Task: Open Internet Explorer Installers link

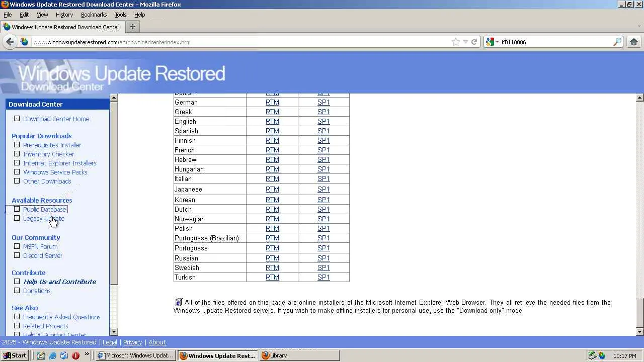Action: (59, 163)
